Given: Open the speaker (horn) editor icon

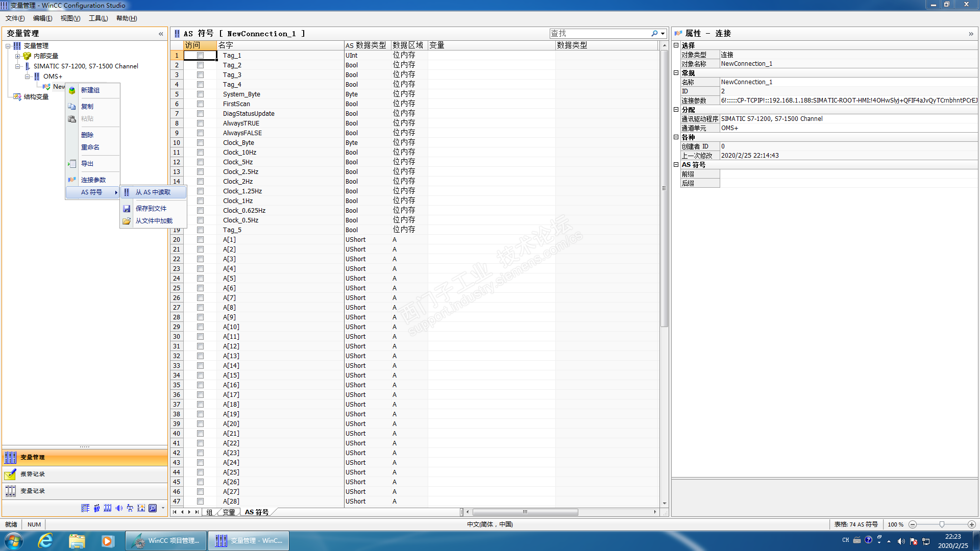Looking at the screenshot, I should tap(119, 508).
